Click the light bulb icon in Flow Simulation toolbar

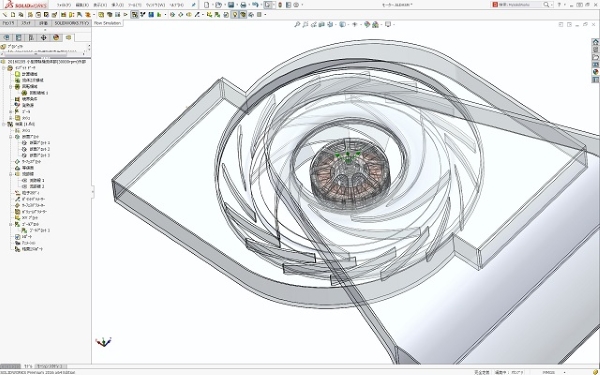click(x=235, y=15)
